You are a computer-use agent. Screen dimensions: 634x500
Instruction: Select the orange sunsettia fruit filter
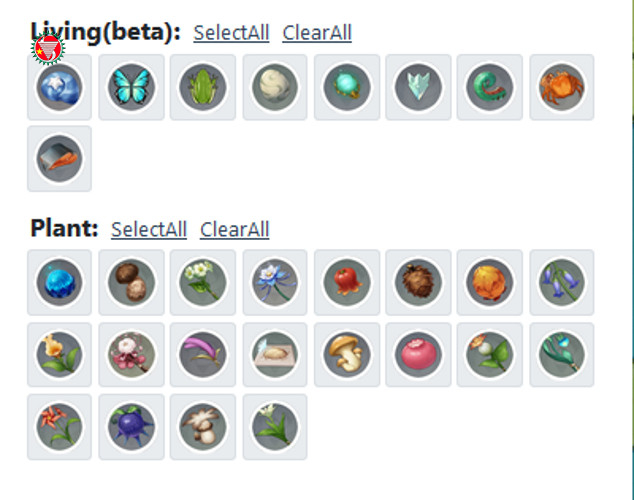click(x=490, y=283)
